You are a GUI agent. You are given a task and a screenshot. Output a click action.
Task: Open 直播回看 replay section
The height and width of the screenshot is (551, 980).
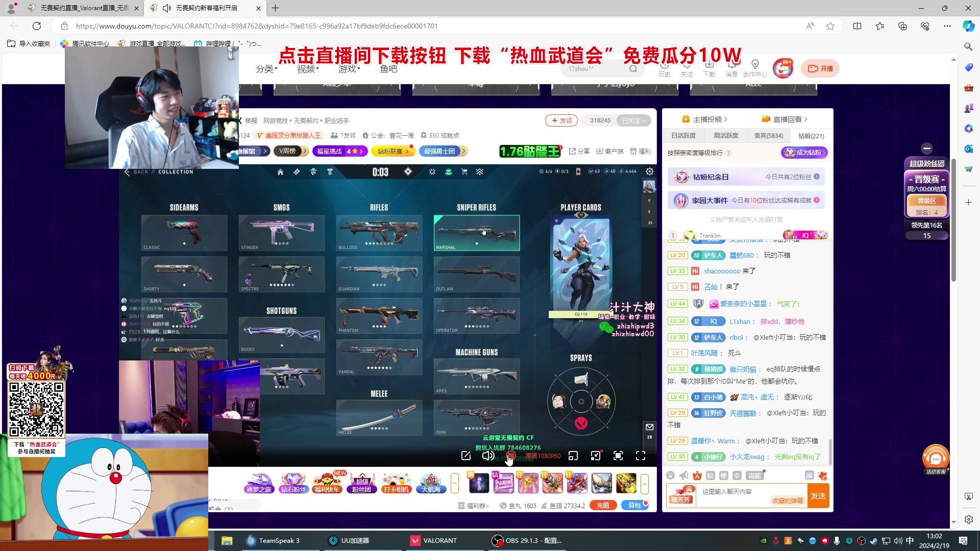click(x=785, y=119)
